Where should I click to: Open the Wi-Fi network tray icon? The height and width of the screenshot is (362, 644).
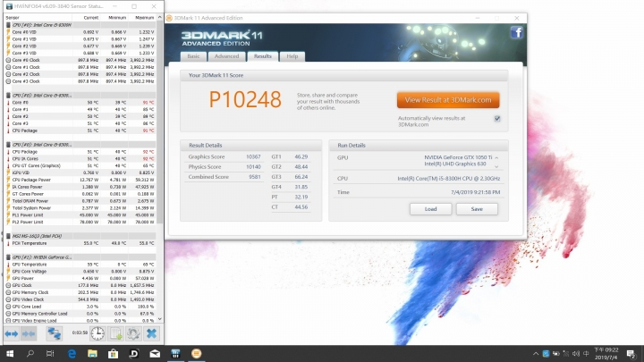566,354
